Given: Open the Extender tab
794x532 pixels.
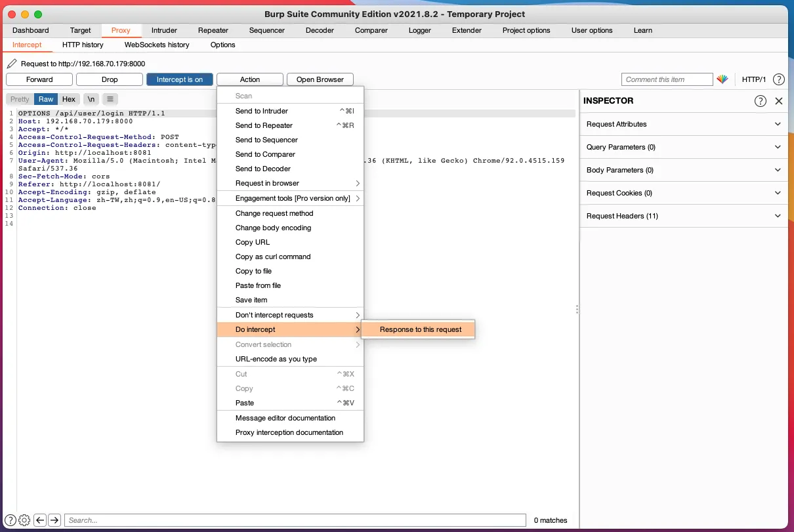Looking at the screenshot, I should [x=465, y=30].
